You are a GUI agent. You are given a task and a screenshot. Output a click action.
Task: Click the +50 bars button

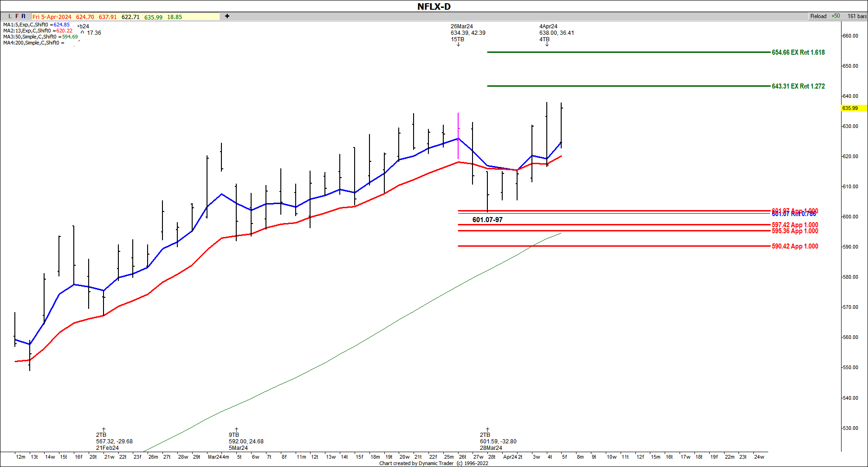point(836,16)
